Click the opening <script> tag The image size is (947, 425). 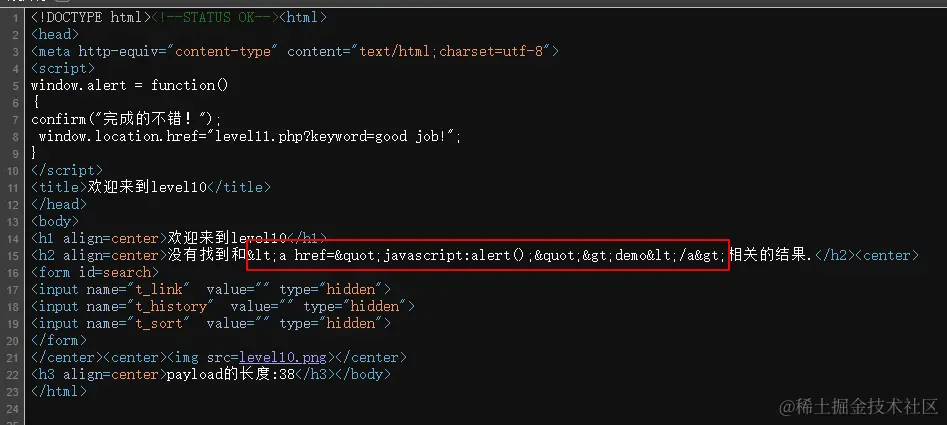click(63, 68)
